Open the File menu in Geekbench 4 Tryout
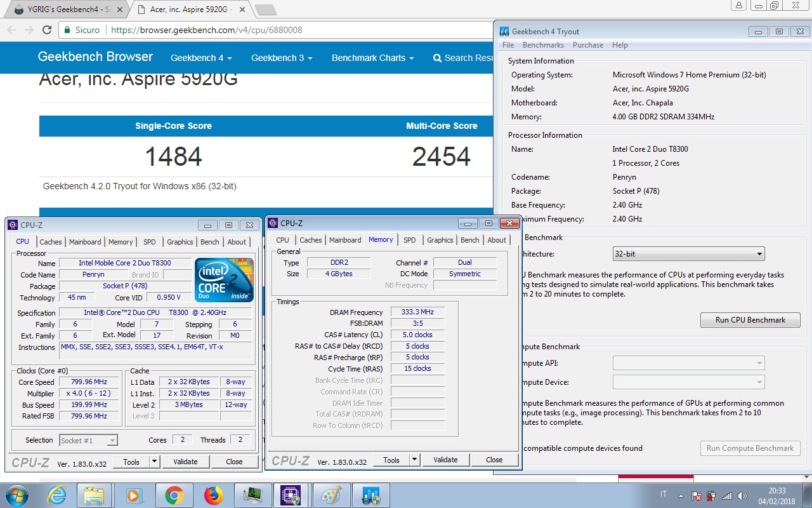This screenshot has height=508, width=812. [x=508, y=45]
